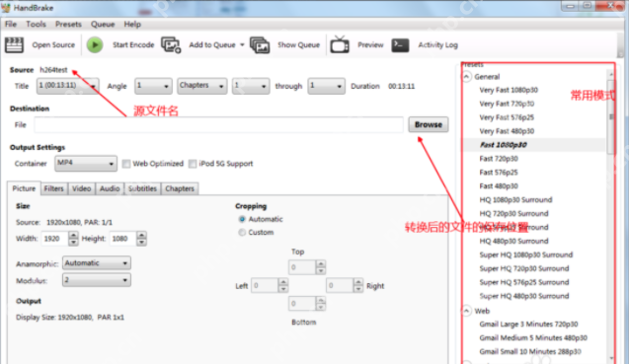This screenshot has width=629, height=364.
Task: Collapse the General presets group
Action: pyautogui.click(x=466, y=77)
